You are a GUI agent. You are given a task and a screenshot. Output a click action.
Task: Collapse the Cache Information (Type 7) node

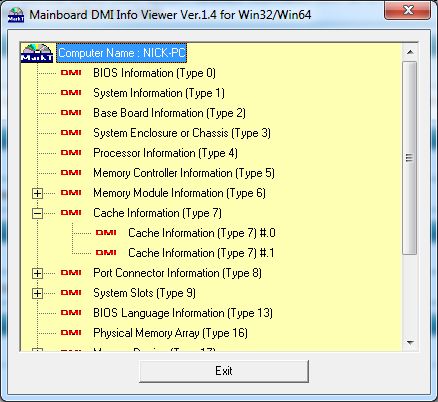pyautogui.click(x=38, y=213)
